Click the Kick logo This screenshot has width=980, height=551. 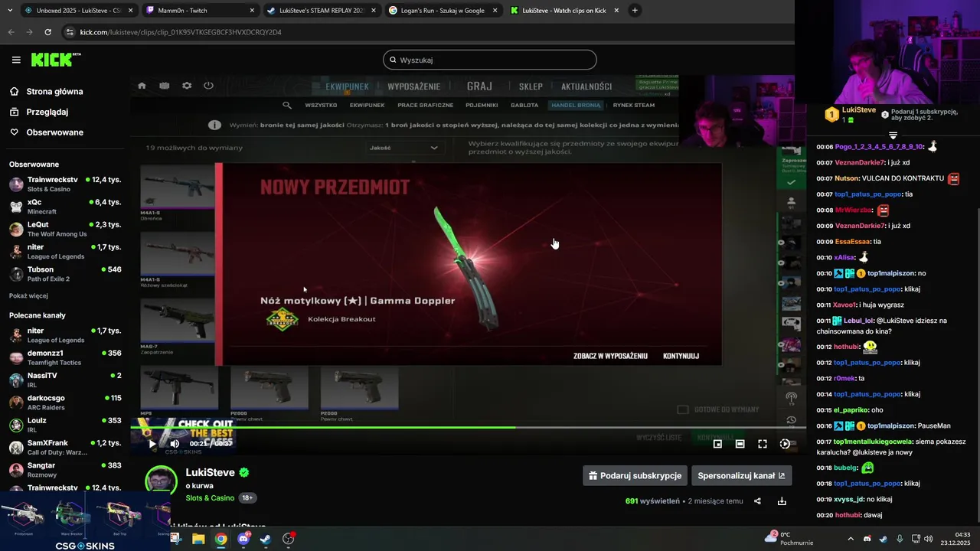point(56,60)
